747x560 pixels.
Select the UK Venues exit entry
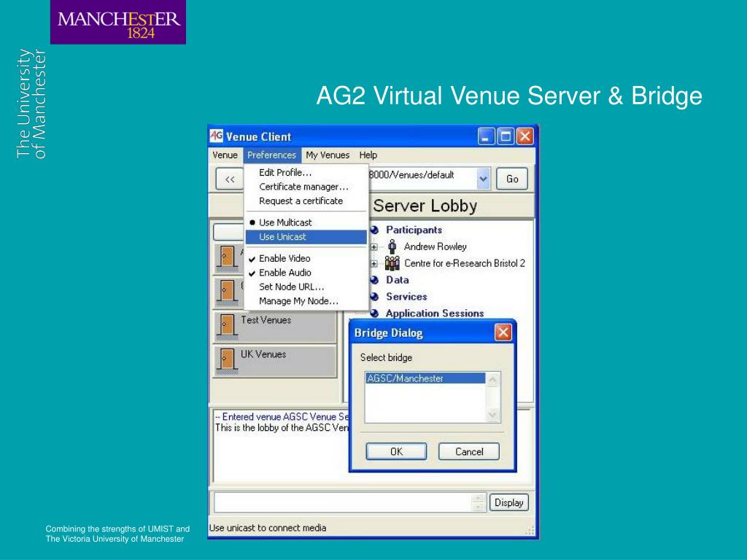pos(275,360)
